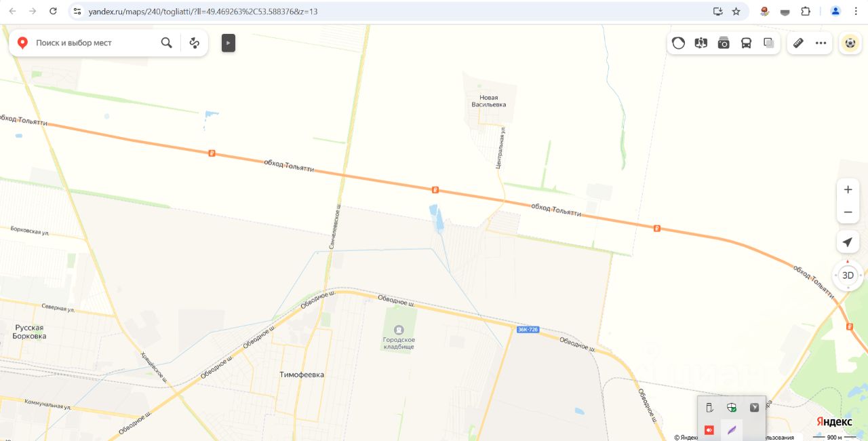This screenshot has width=868, height=441.
Task: Click the yandex.ru/maps address bar URL
Action: [x=203, y=12]
